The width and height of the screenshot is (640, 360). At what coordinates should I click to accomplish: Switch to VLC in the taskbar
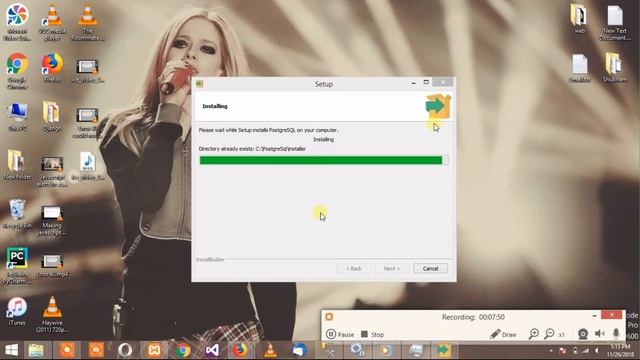[x=269, y=350]
